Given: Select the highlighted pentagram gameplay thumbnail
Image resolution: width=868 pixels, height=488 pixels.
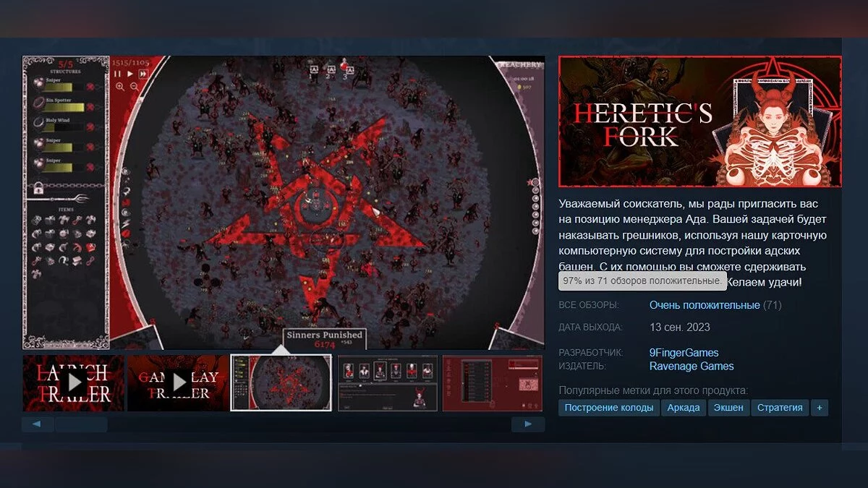Looking at the screenshot, I should tap(281, 383).
